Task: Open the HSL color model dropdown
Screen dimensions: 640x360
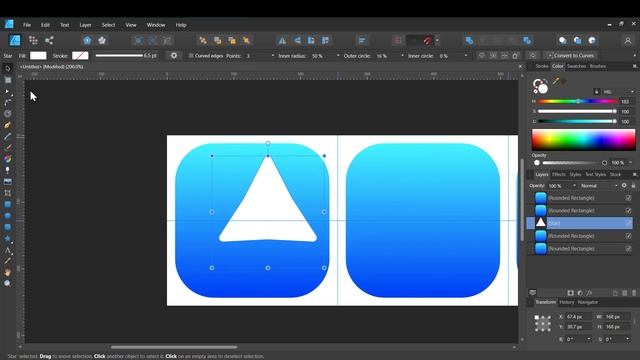Action: coord(618,91)
